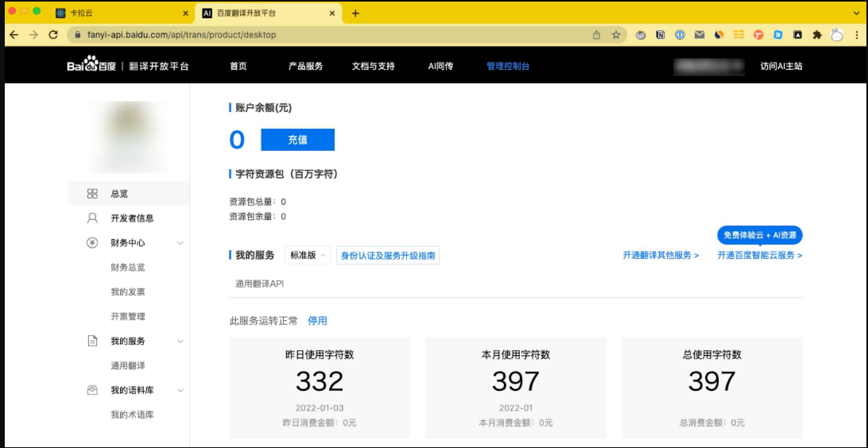This screenshot has height=448, width=868.
Task: Reload the page with the refresh icon
Action: [53, 35]
